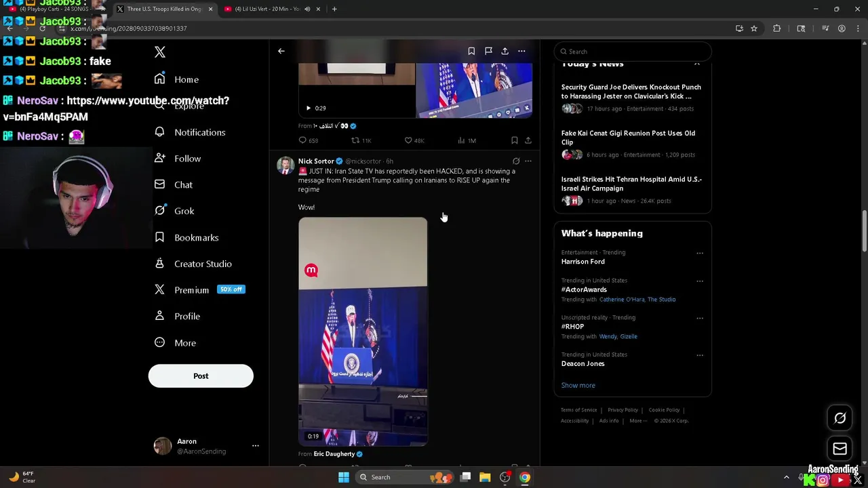This screenshot has width=868, height=488.
Task: Go to Home in the sidebar
Action: [177, 79]
